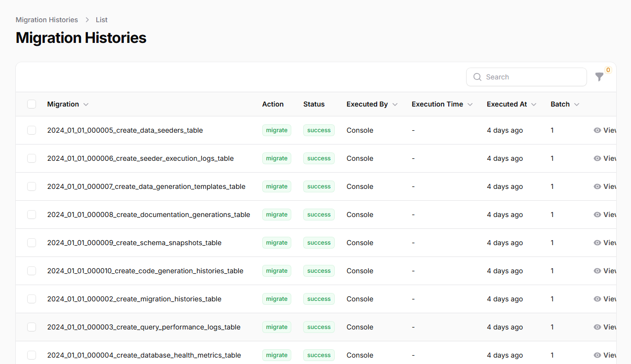Click the 2024_01_01_000010_create_code_generation_histories_table name

pos(145,271)
